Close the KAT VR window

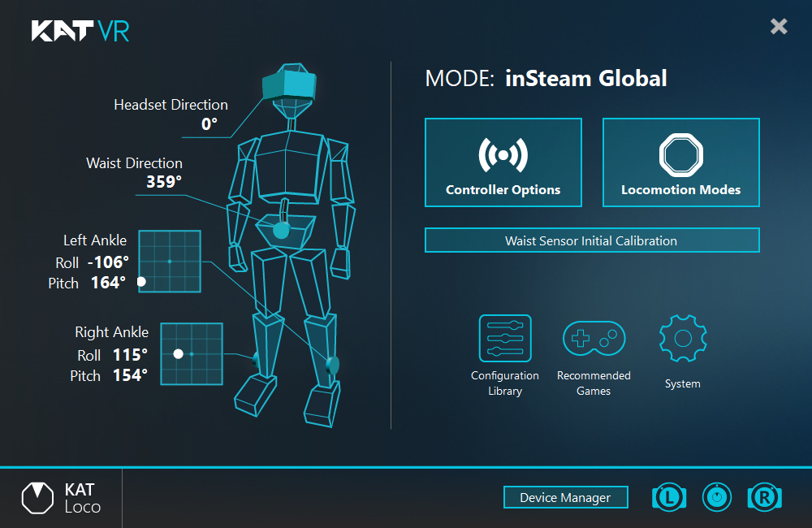coord(779,27)
